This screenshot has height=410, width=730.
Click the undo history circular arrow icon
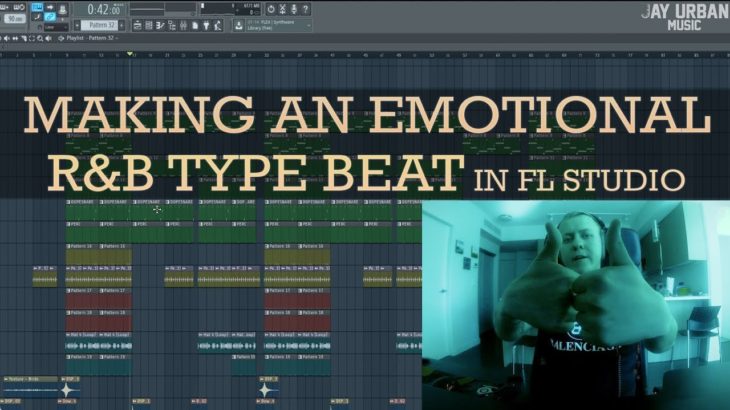(x=271, y=9)
